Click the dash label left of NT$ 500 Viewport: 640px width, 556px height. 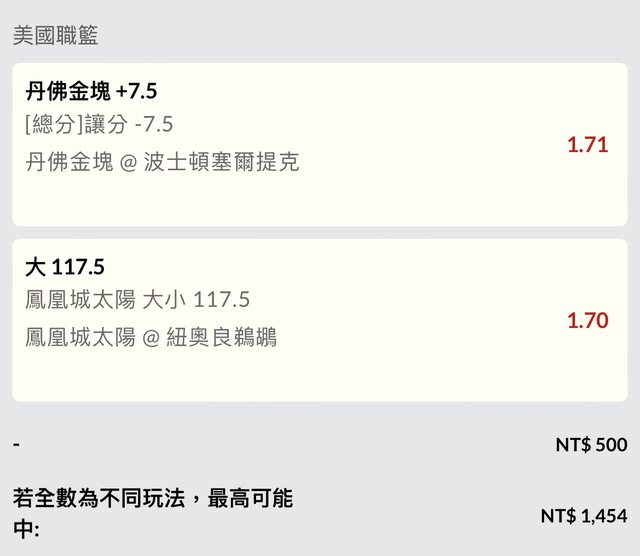[16, 443]
